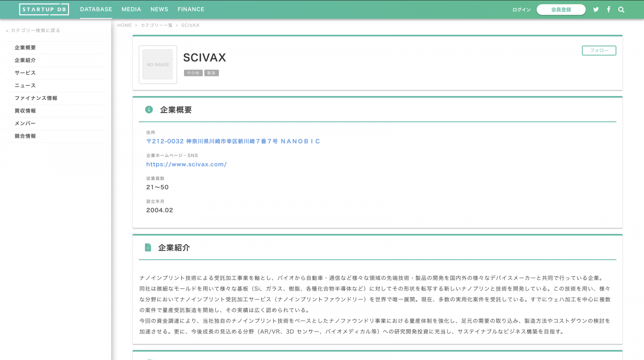Open カテゴリー一覧 from the breadcrumb
The width and height of the screenshot is (644, 360).
coord(156,25)
